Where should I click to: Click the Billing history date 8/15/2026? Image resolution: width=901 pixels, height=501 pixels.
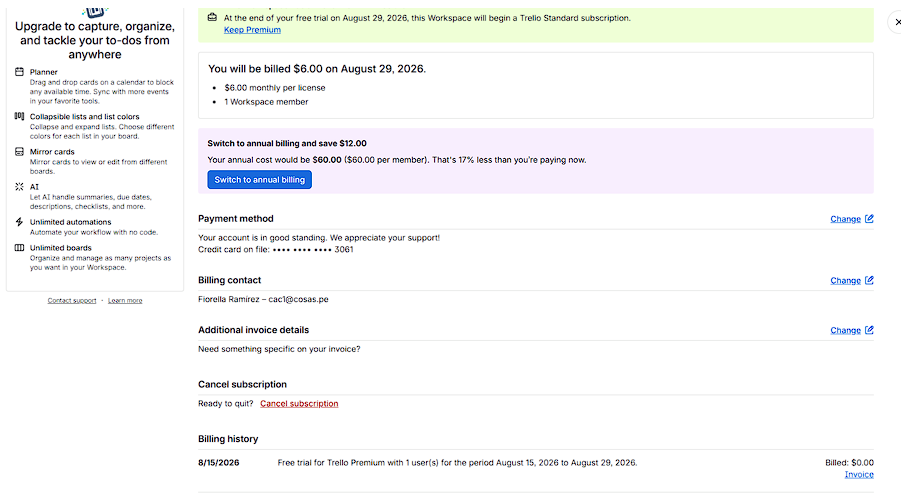(x=219, y=463)
